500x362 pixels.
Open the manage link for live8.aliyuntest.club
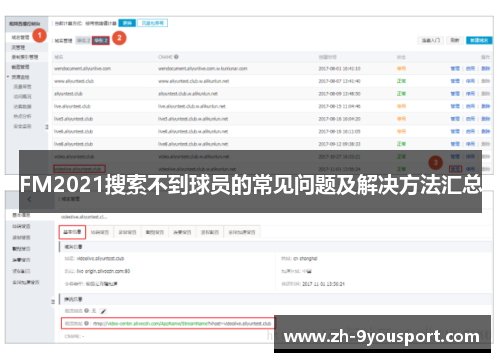click(455, 144)
